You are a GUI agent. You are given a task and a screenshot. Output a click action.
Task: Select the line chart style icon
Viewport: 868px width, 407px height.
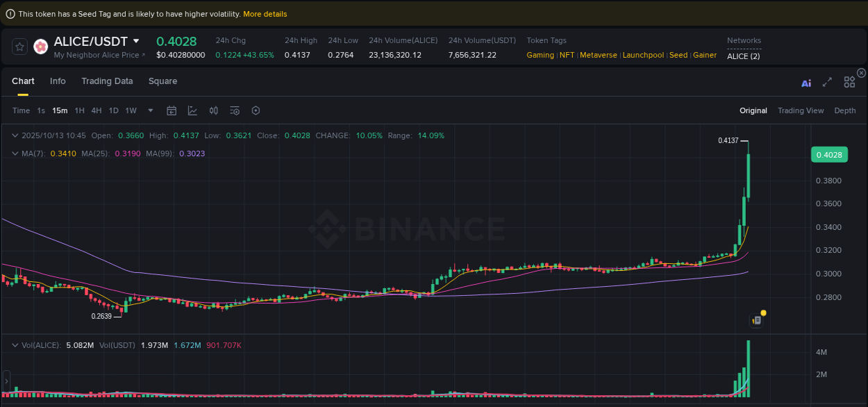pos(192,110)
